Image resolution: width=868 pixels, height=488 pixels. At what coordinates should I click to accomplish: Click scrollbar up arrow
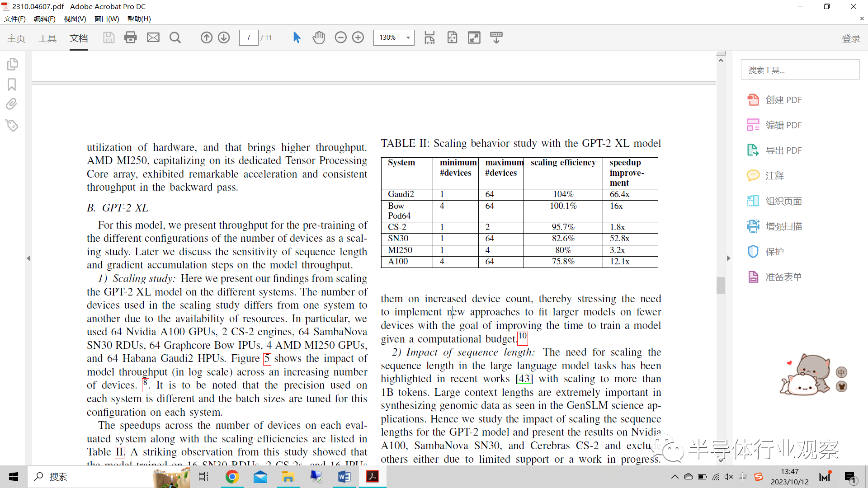point(721,61)
